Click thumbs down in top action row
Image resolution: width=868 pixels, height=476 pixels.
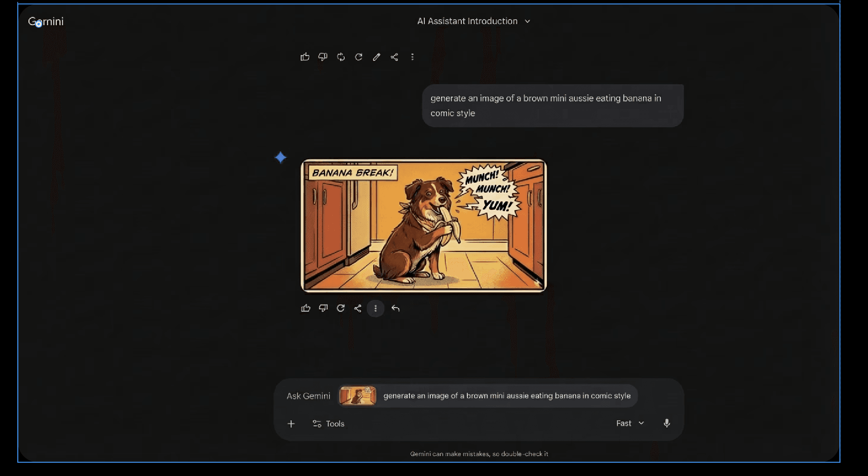point(323,57)
